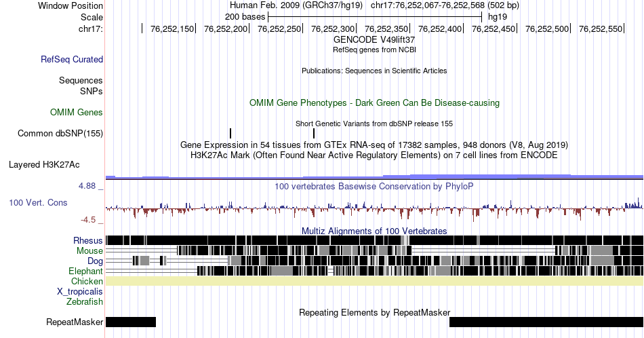Screen dimensions: 644x338
Task: Click the -4.5 conservation axis value
Action: point(88,220)
